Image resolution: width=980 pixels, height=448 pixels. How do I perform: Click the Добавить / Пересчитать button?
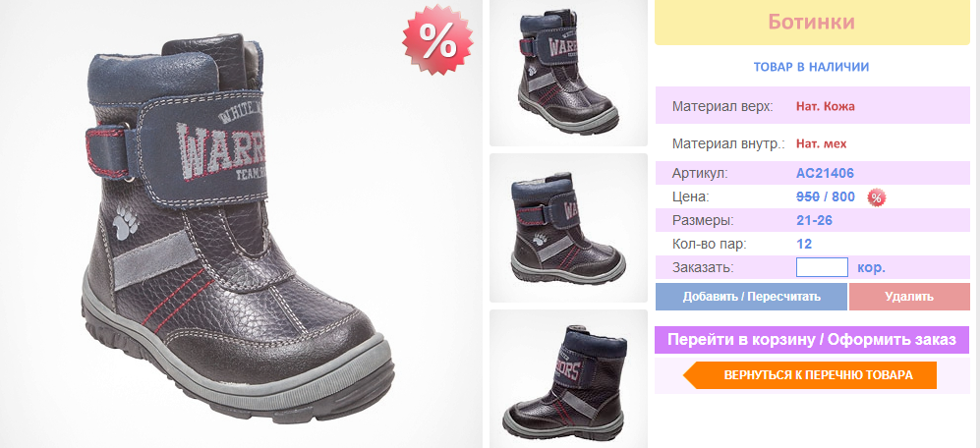(751, 297)
